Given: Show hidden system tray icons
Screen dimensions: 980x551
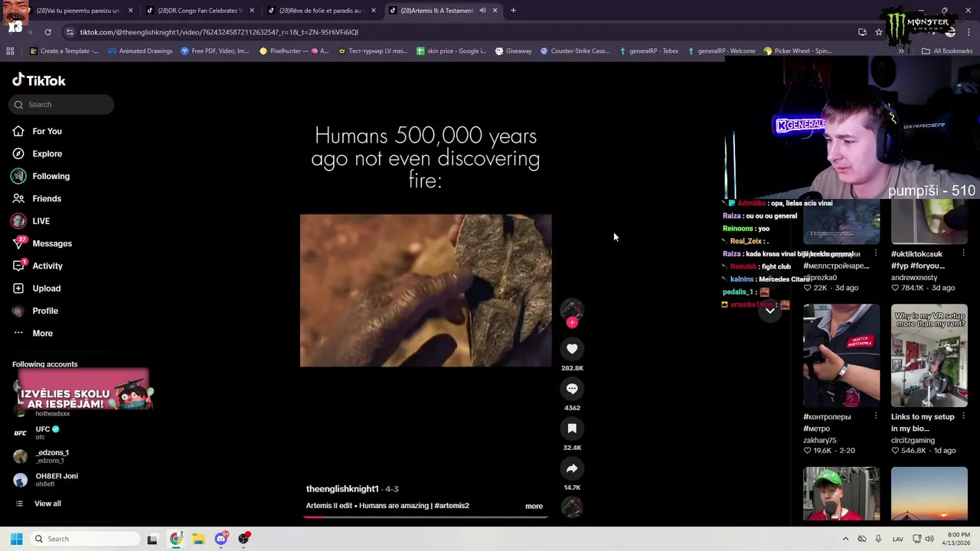Looking at the screenshot, I should 845,539.
